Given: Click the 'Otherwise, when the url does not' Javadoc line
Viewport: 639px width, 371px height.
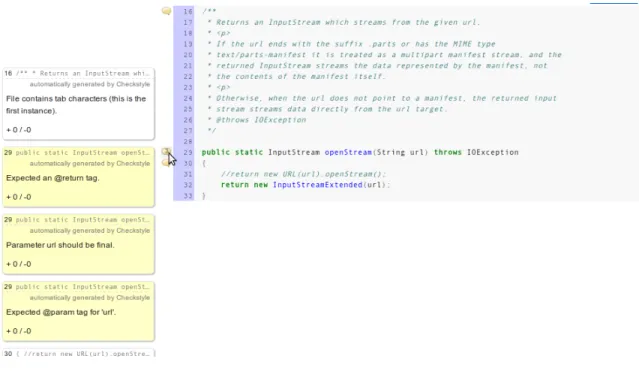Looking at the screenshot, I should [382, 98].
